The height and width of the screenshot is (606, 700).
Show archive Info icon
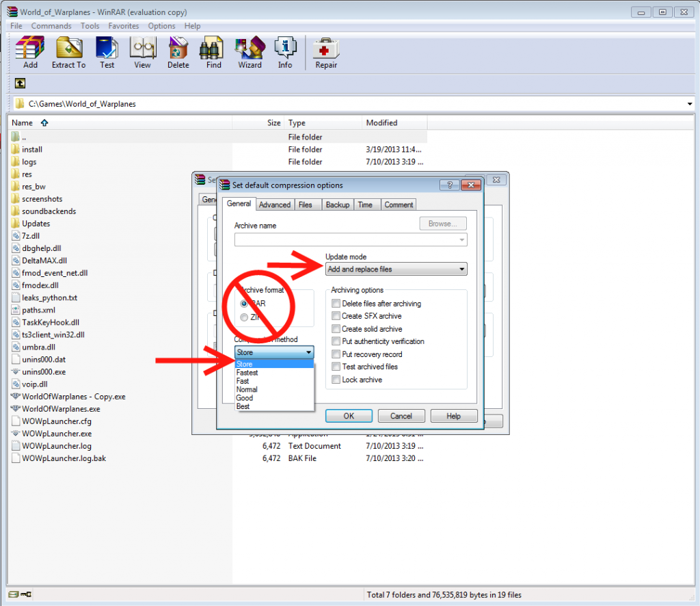[x=285, y=48]
